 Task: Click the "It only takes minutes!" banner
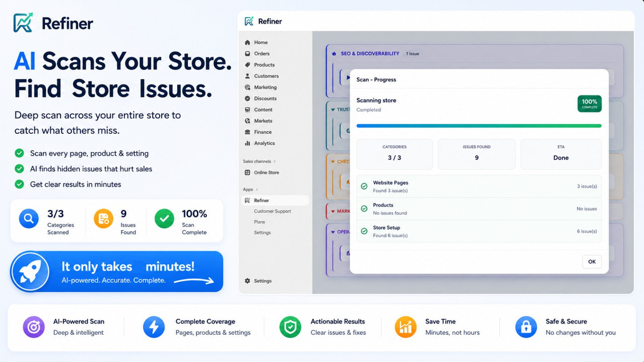click(117, 272)
